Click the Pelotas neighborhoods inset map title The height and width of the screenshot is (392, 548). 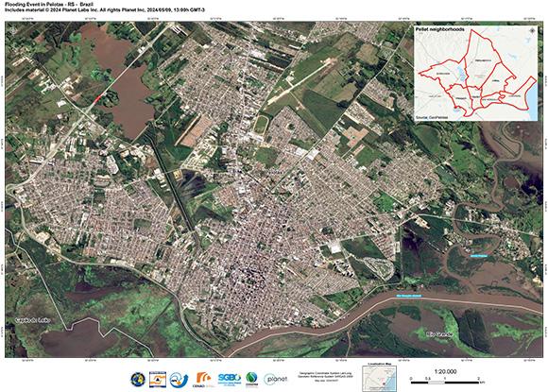[440, 29]
